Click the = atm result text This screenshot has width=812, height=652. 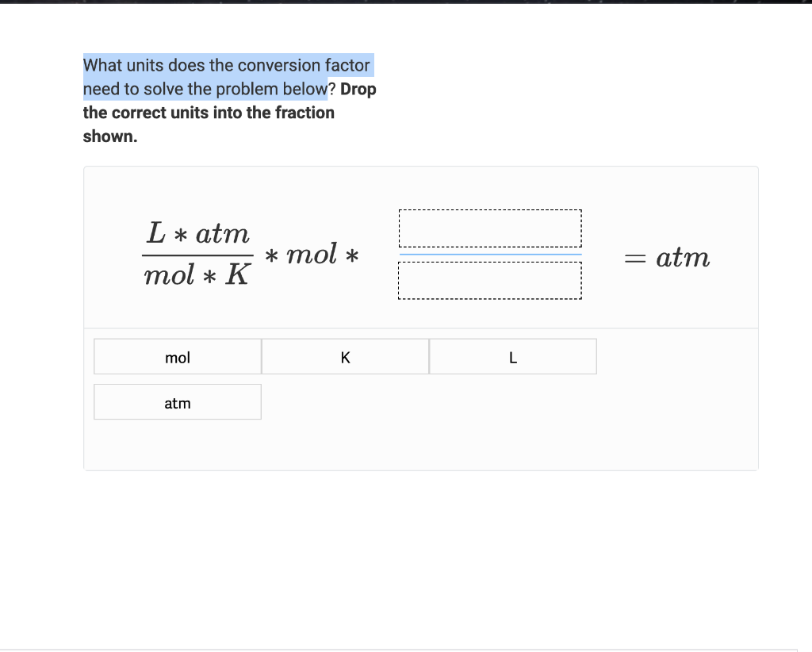point(665,257)
